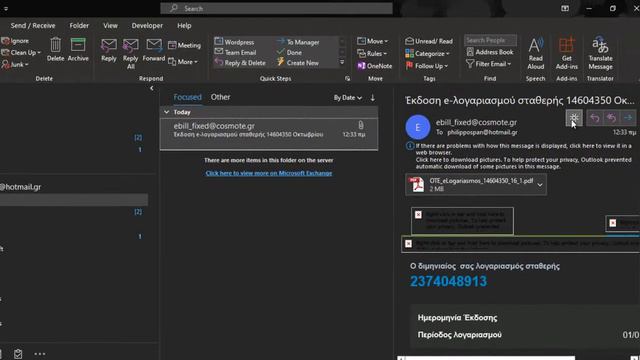
Task: Open Tasks clipboard icon in navigation bar
Action: click(x=18, y=354)
